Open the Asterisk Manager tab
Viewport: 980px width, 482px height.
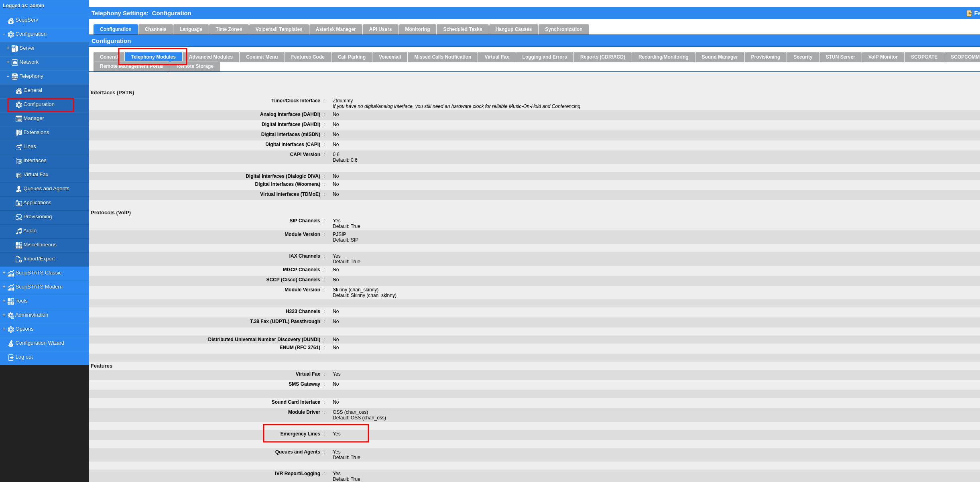click(x=335, y=29)
